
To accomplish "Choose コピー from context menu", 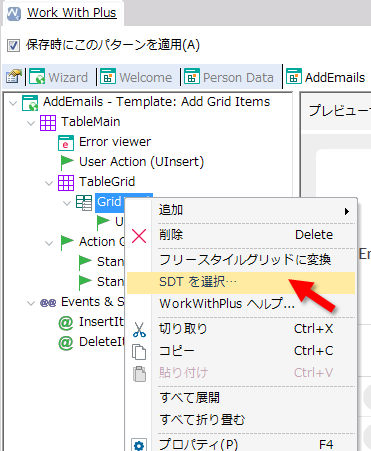I will 241,351.
